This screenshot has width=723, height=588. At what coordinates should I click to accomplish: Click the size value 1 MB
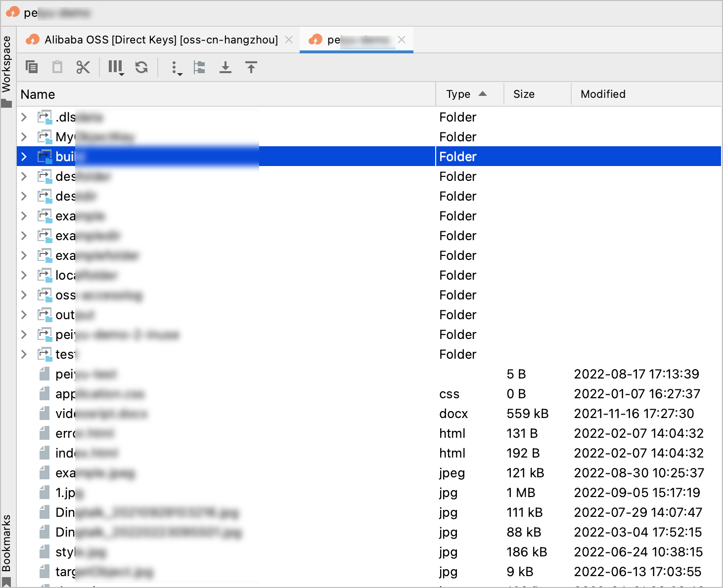tap(521, 493)
